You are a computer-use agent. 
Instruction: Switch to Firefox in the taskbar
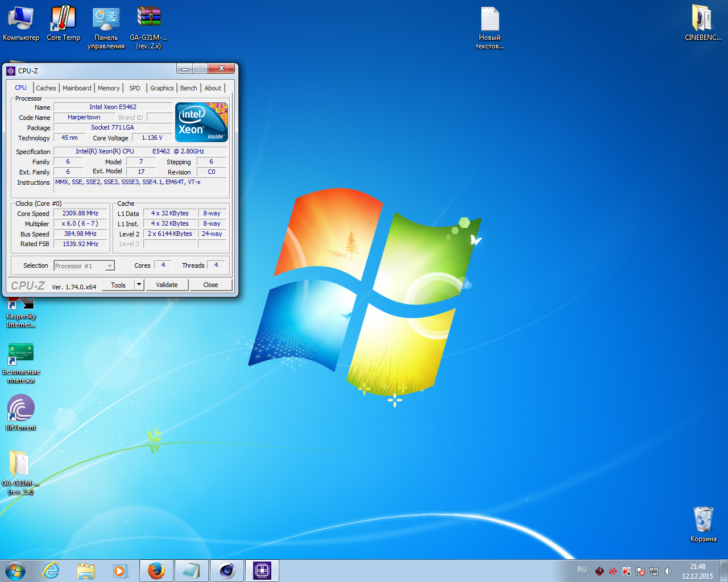(x=156, y=571)
